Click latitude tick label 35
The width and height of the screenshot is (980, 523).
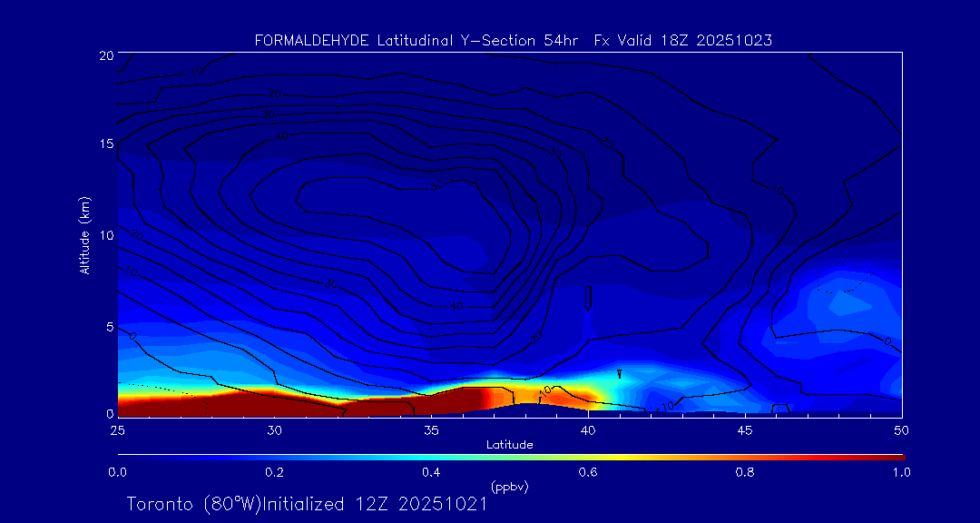pyautogui.click(x=431, y=429)
